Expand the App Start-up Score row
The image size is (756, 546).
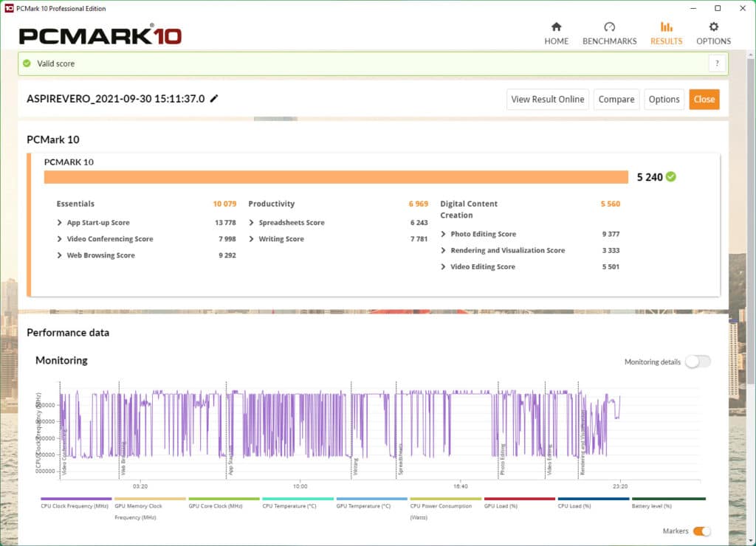coord(59,223)
